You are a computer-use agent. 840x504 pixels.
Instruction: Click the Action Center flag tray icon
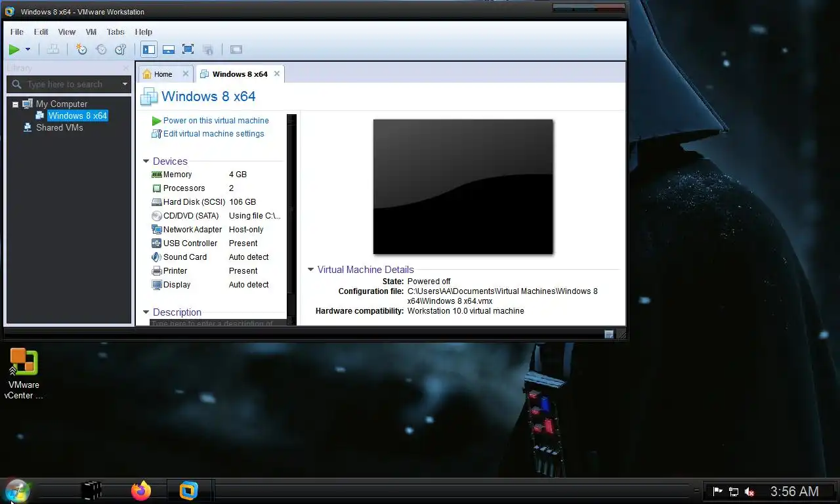tap(718, 491)
